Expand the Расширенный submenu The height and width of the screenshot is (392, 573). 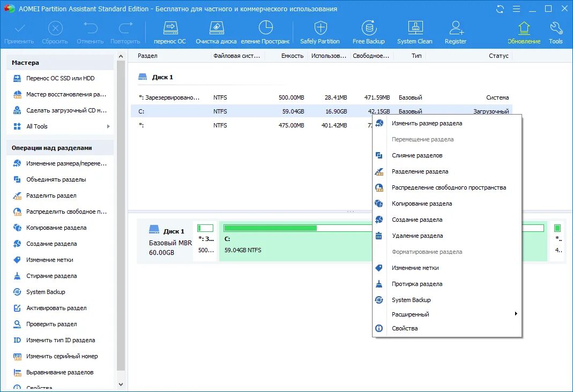click(447, 314)
